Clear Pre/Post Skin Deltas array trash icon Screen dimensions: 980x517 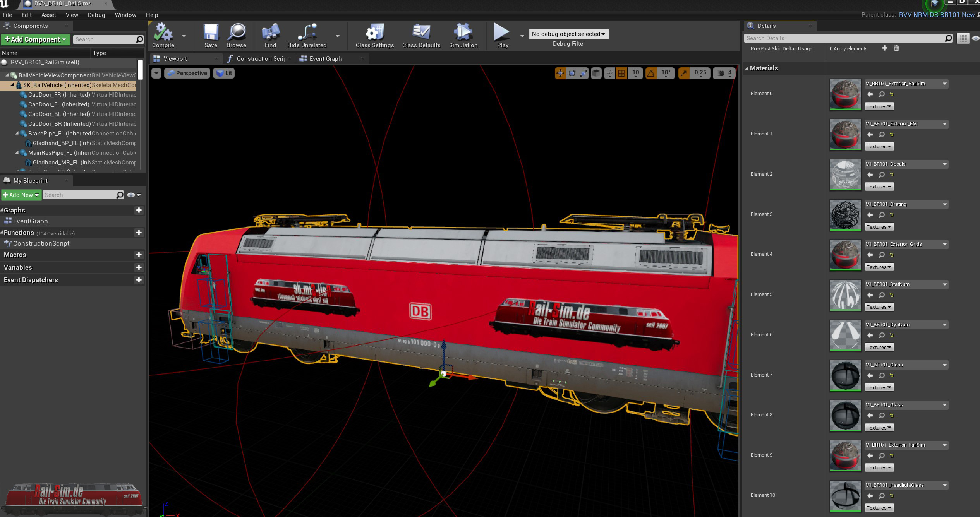(x=896, y=48)
